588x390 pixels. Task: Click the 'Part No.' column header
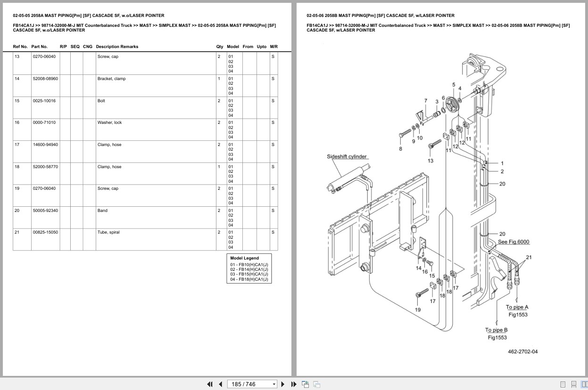click(40, 47)
